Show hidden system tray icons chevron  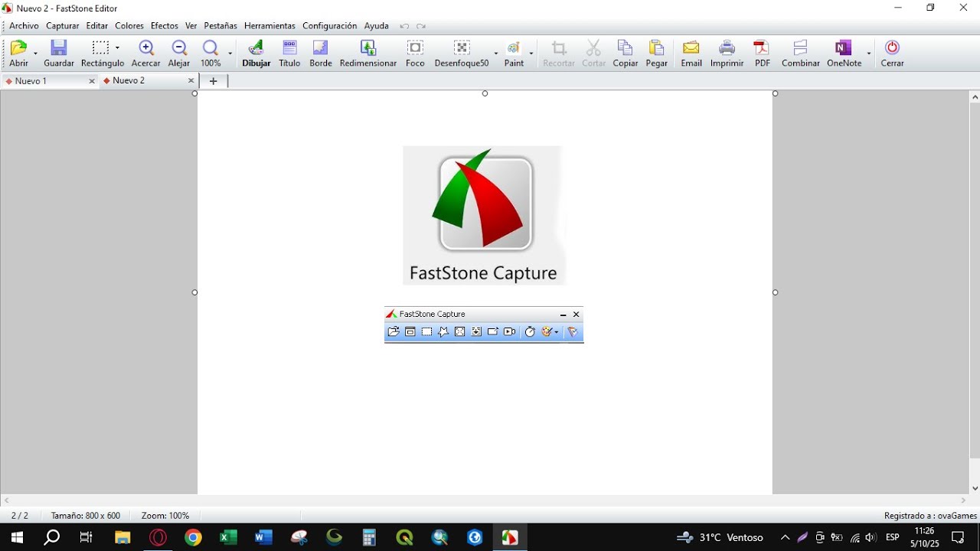(x=785, y=537)
